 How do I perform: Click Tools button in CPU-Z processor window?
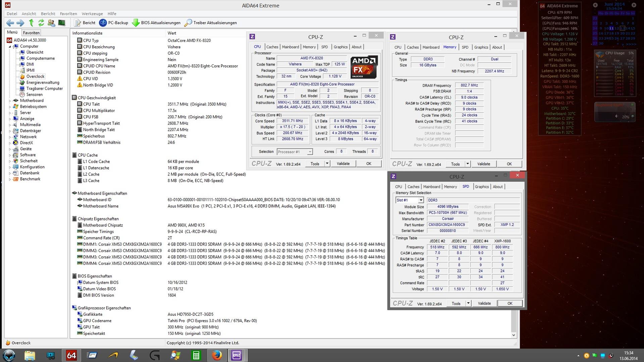point(315,164)
